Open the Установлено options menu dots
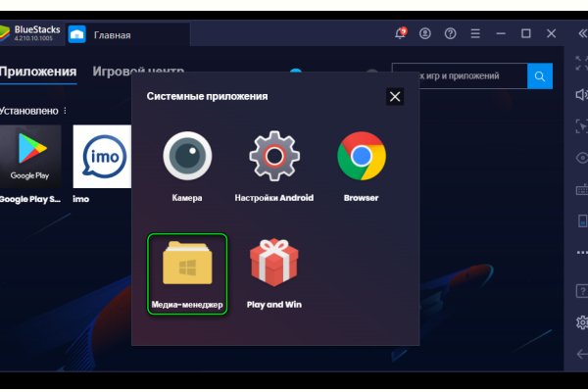 point(65,111)
